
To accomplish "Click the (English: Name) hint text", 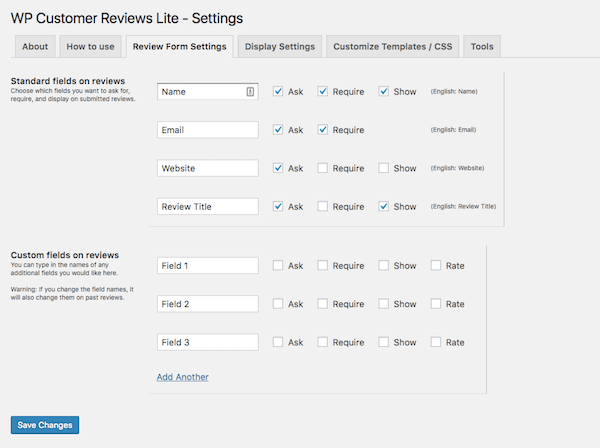I will tap(454, 91).
